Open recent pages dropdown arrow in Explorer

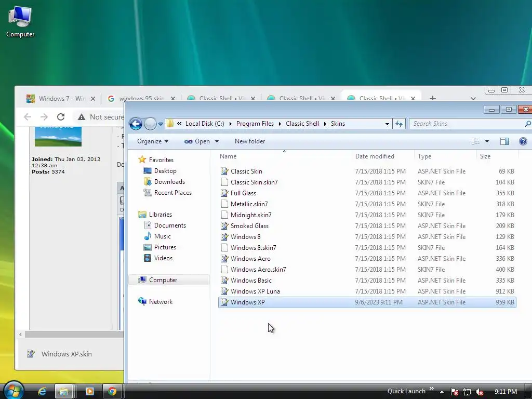pos(161,124)
